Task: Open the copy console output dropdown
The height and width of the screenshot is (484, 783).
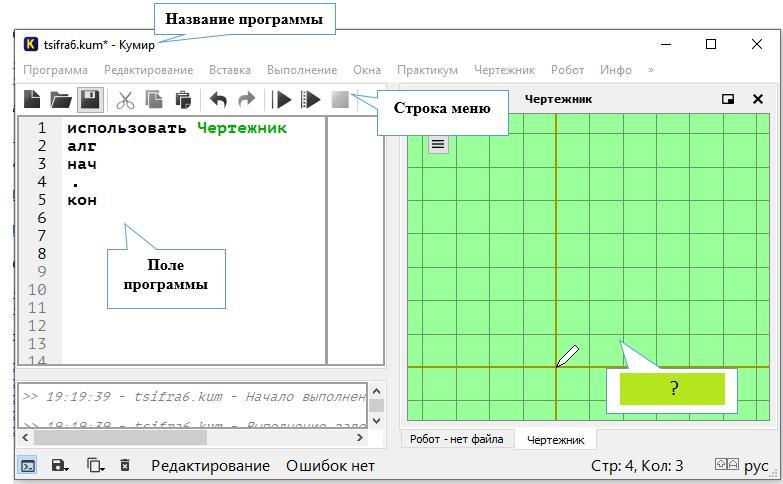Action: pyautogui.click(x=95, y=466)
